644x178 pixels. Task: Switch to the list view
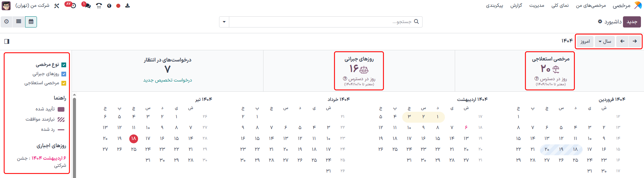click(19, 22)
